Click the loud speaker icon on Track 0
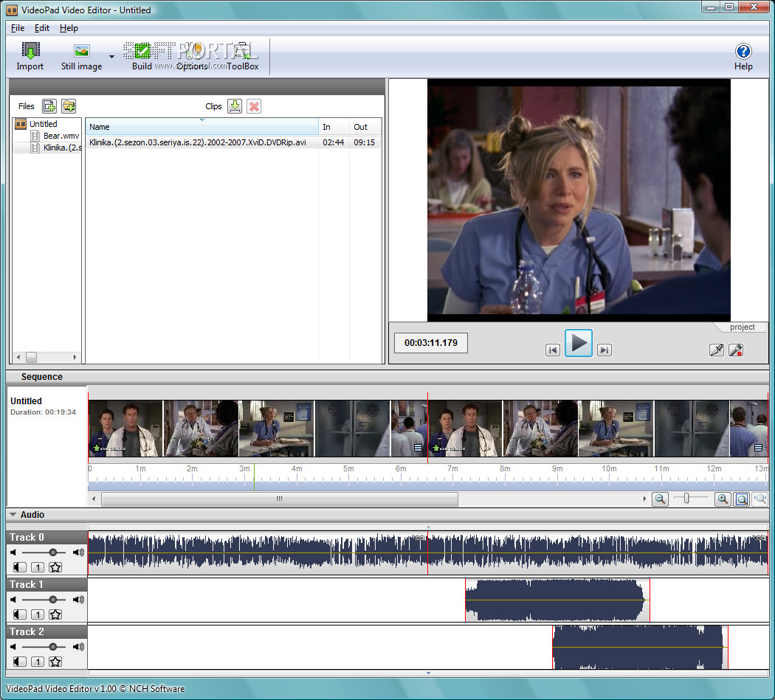This screenshot has width=775, height=700. [x=78, y=552]
